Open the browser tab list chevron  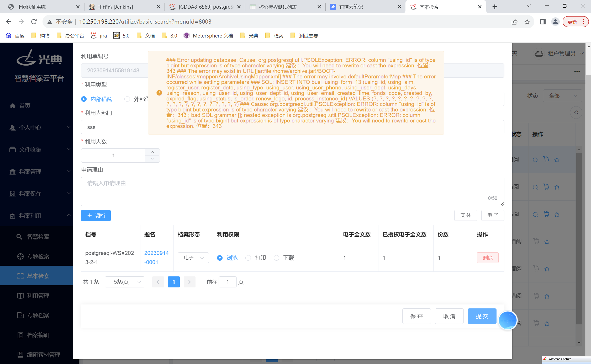[529, 6]
